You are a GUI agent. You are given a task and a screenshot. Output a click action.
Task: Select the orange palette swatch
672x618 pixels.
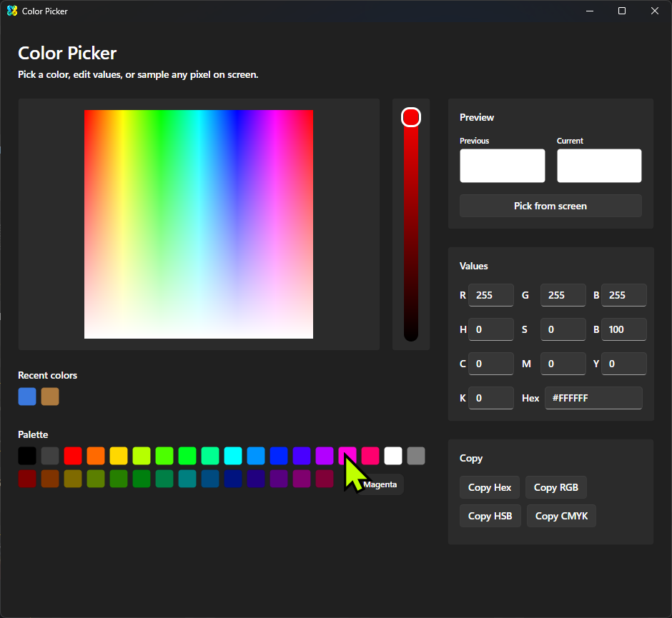96,456
